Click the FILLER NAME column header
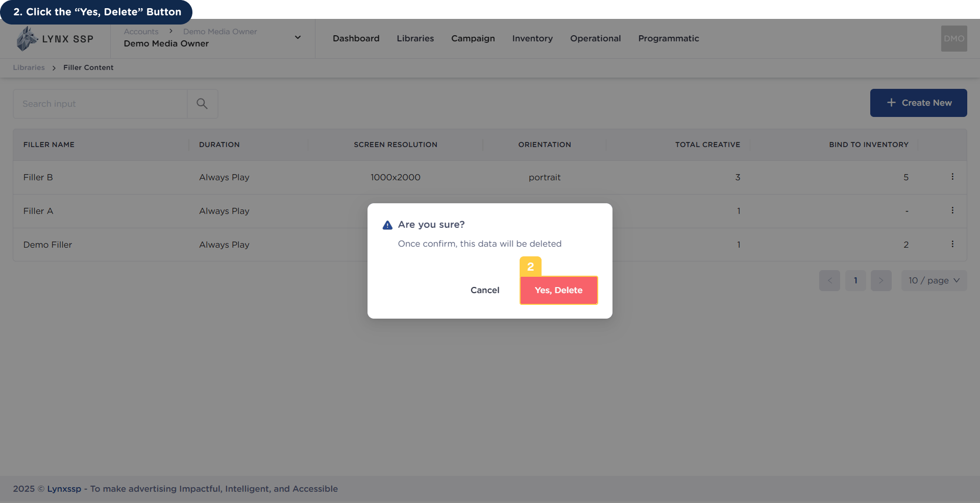The height and width of the screenshot is (503, 980). (x=48, y=145)
